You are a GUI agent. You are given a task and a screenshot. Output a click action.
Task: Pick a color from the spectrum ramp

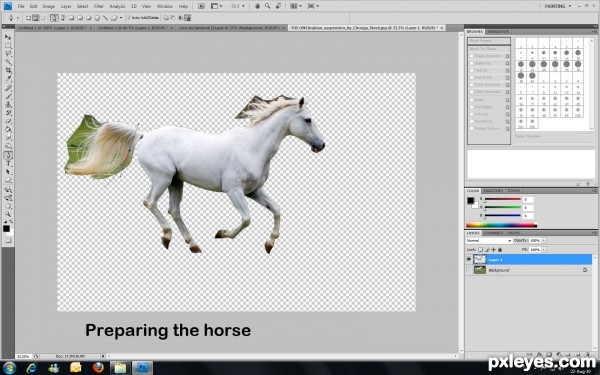[501, 225]
